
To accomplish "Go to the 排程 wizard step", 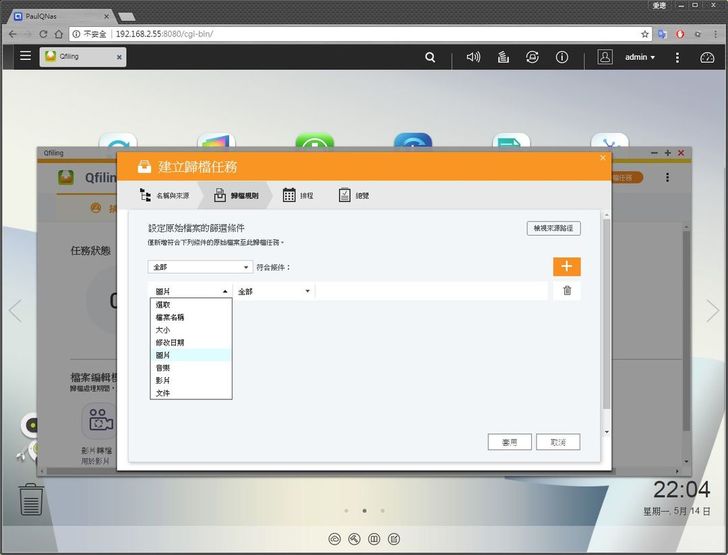I will pos(297,195).
